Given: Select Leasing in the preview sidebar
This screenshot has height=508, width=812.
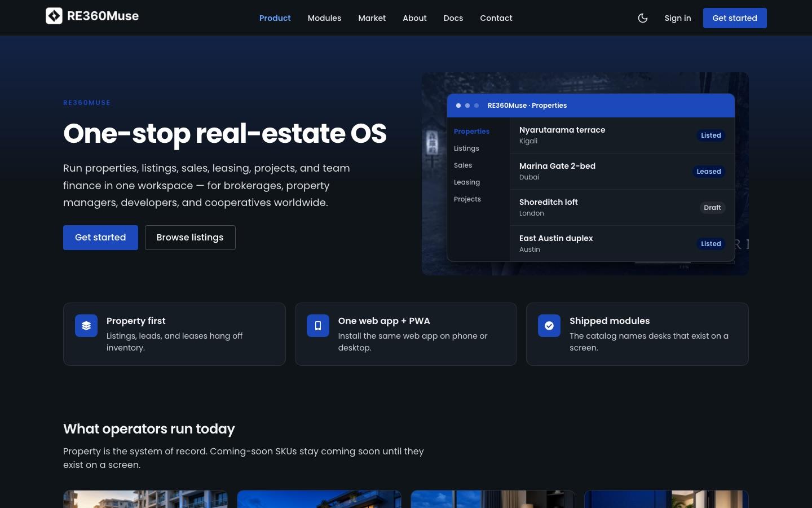Looking at the screenshot, I should 467,182.
